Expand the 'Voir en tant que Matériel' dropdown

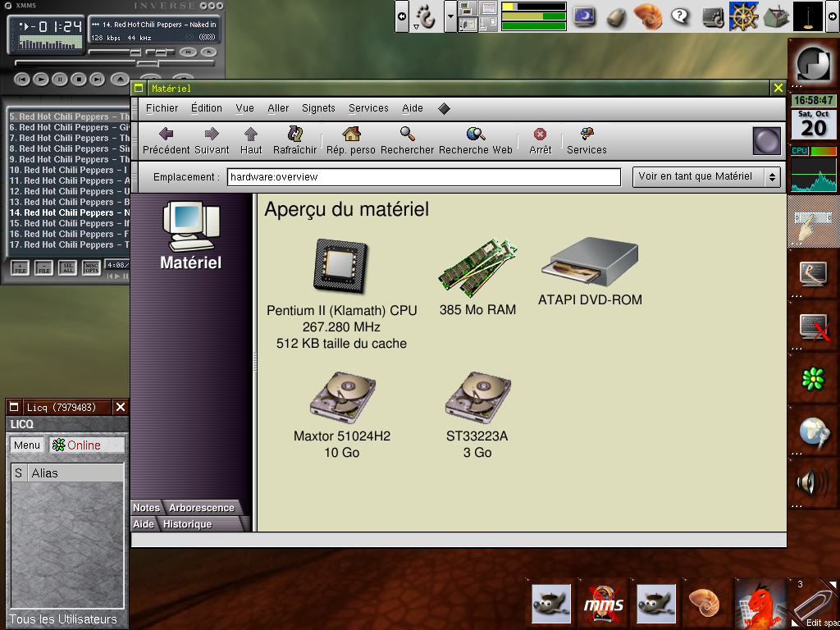[x=706, y=177]
